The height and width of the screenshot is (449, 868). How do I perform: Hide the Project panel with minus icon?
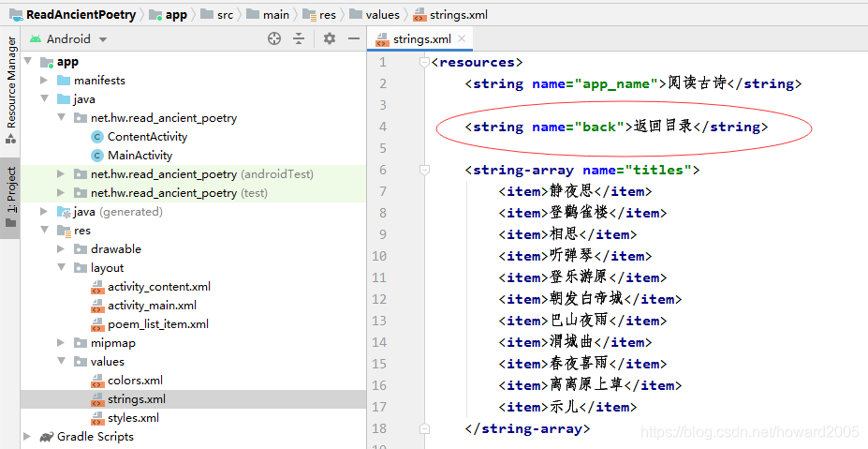pos(354,38)
